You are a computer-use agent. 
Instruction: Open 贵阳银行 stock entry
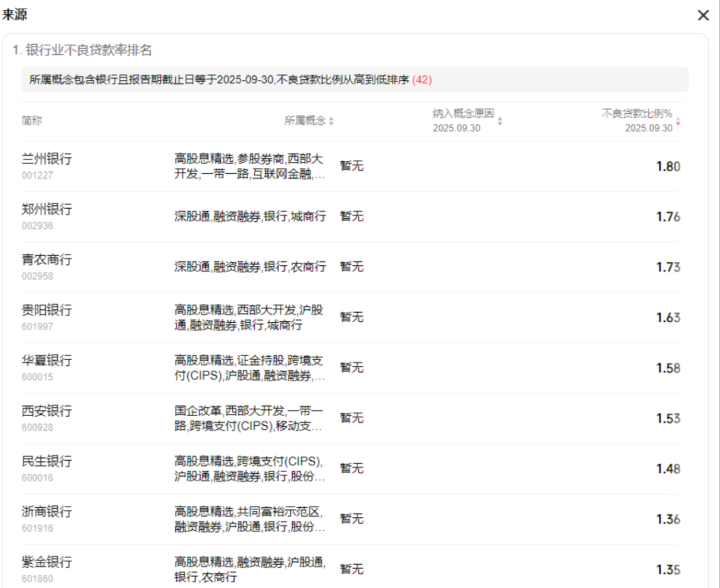47,310
